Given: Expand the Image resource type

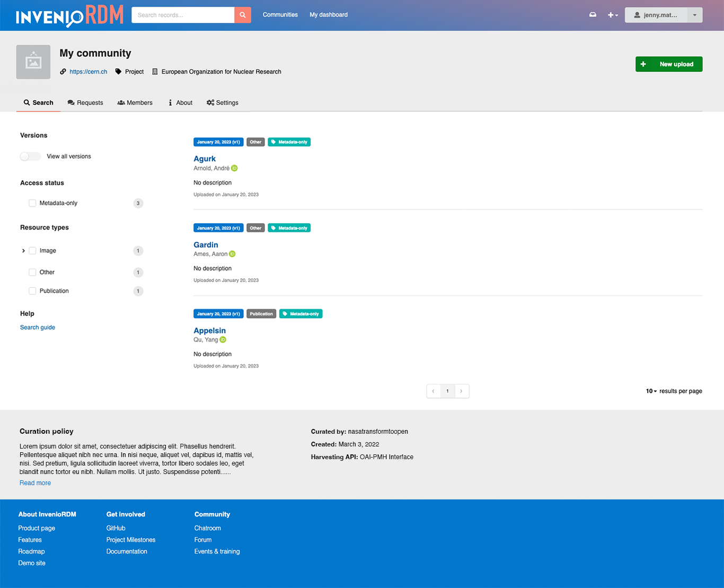Looking at the screenshot, I should click(x=23, y=250).
